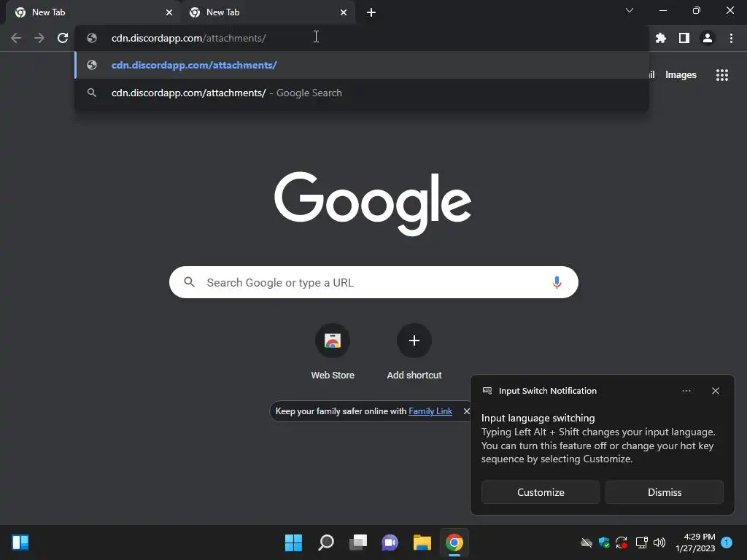The width and height of the screenshot is (747, 560).
Task: Click the Chrome taskbar icon
Action: click(x=454, y=542)
